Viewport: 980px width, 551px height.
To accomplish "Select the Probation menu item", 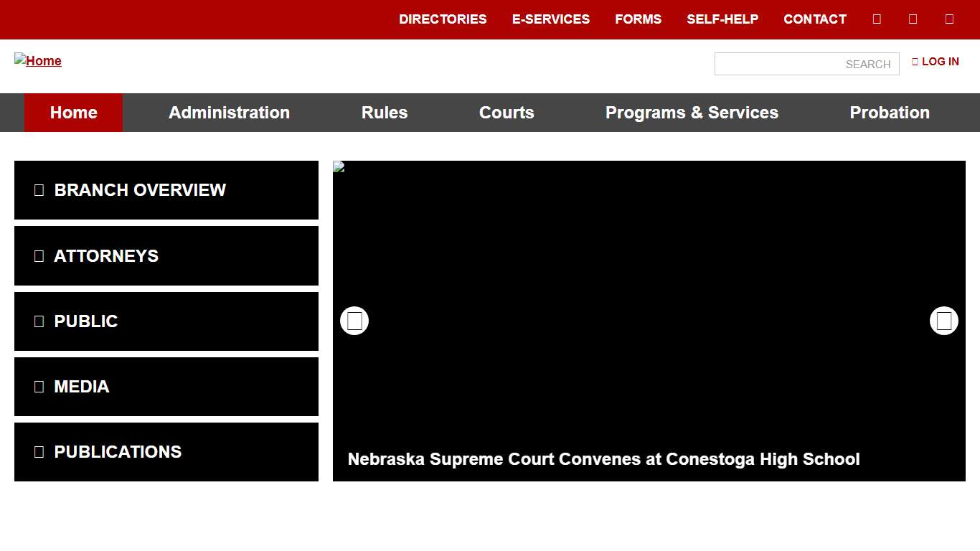I will click(x=890, y=113).
